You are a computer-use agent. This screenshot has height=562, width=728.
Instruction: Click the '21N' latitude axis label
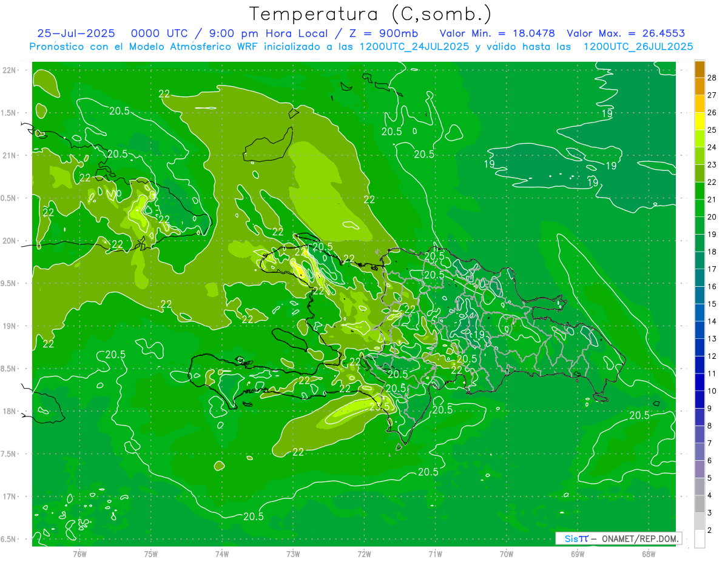click(x=10, y=155)
